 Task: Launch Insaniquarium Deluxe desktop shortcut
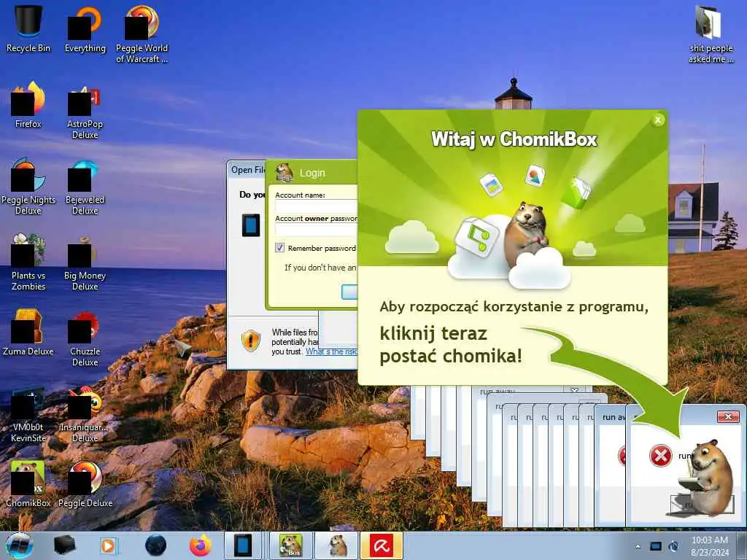coord(85,413)
